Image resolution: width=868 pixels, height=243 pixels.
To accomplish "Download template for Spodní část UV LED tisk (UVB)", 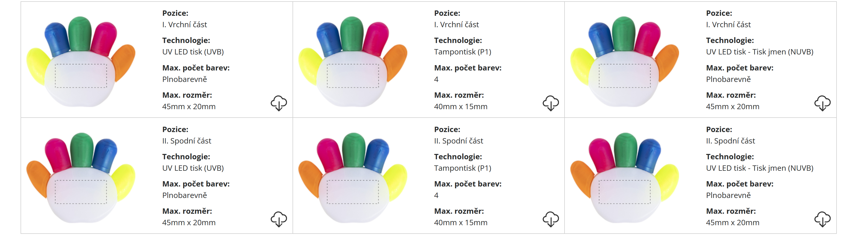I will [279, 219].
